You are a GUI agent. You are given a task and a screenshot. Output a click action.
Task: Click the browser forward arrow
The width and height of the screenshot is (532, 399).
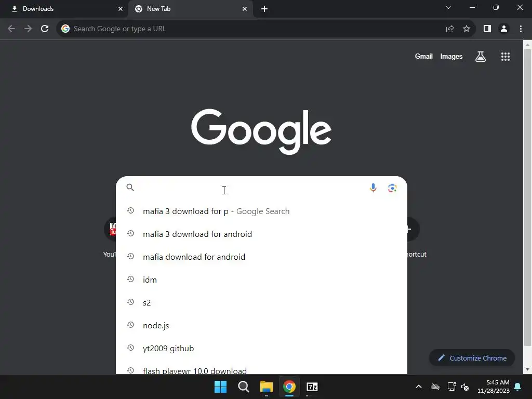(x=28, y=29)
